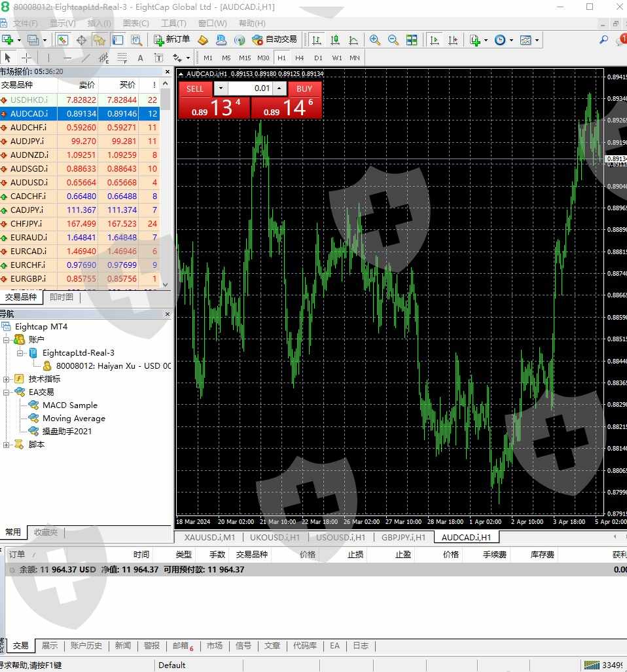Select the cursor arrow tool
The image size is (627, 672).
[x=8, y=58]
